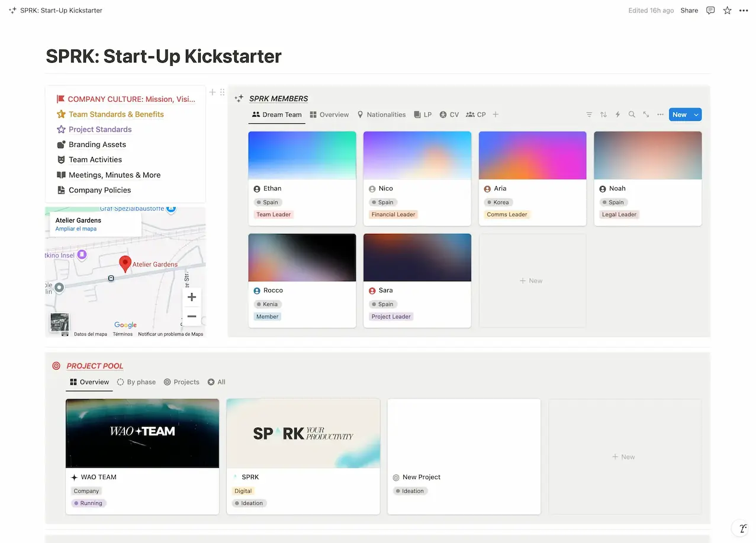This screenshot has height=543, width=756.
Task: Open the sort options in SPRK MEMBERS toolbar
Action: (x=603, y=114)
